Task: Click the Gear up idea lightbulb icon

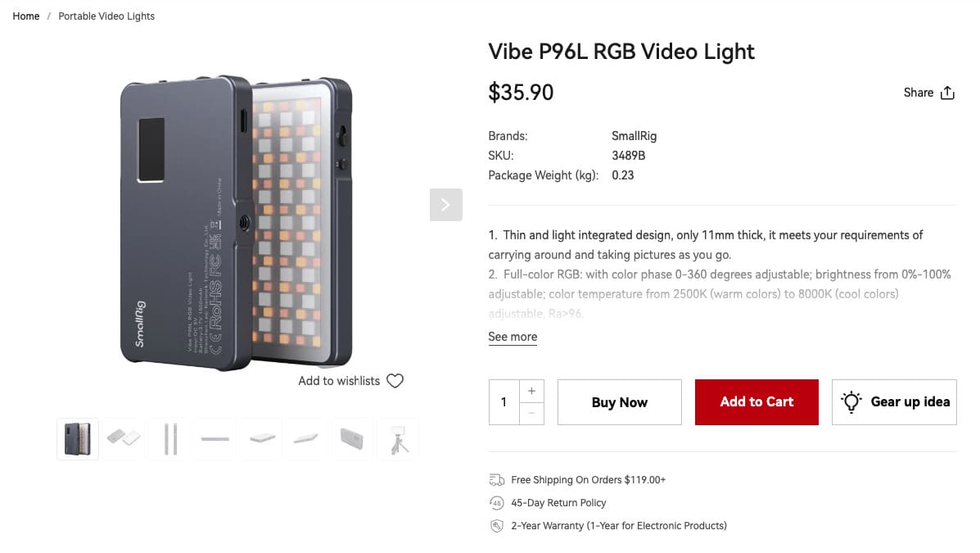Action: coord(851,401)
